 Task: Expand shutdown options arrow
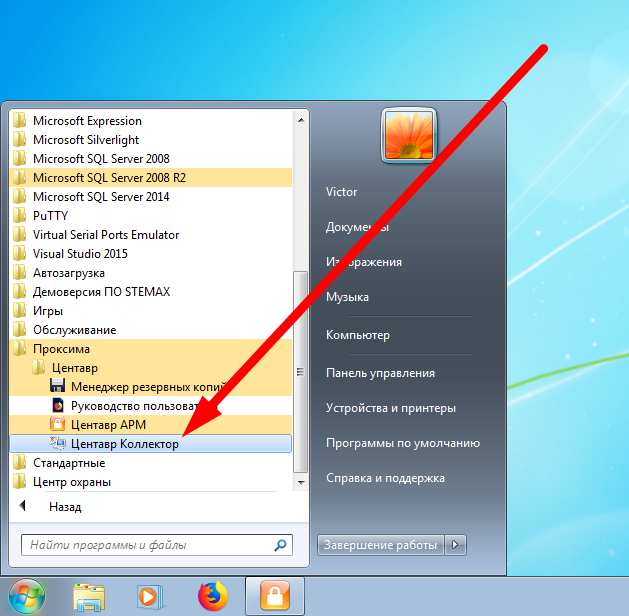(455, 545)
